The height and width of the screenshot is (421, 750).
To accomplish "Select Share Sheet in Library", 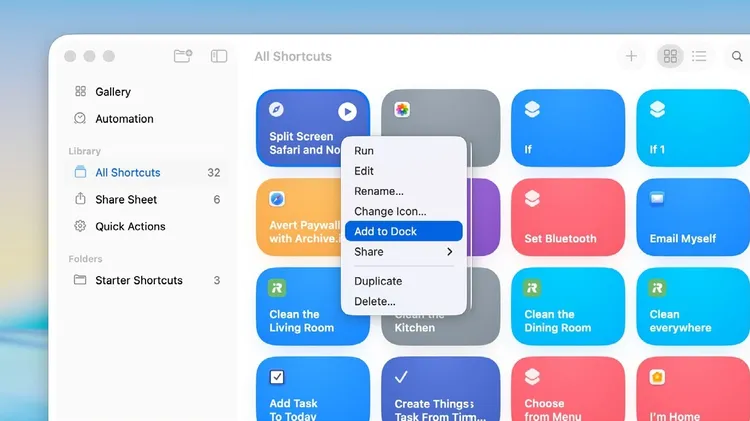I will coord(126,200).
